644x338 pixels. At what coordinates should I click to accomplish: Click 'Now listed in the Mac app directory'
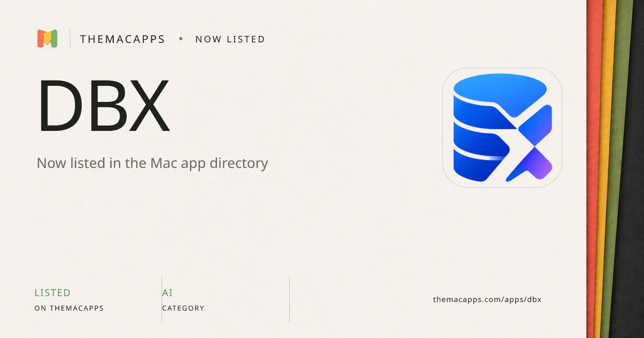pos(152,163)
